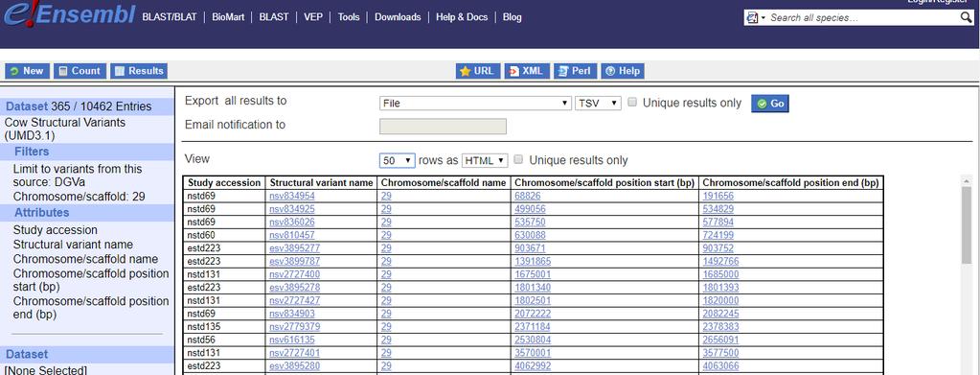Select Filters section in sidebar
Image resolution: width=980 pixels, height=375 pixels.
click(x=32, y=152)
